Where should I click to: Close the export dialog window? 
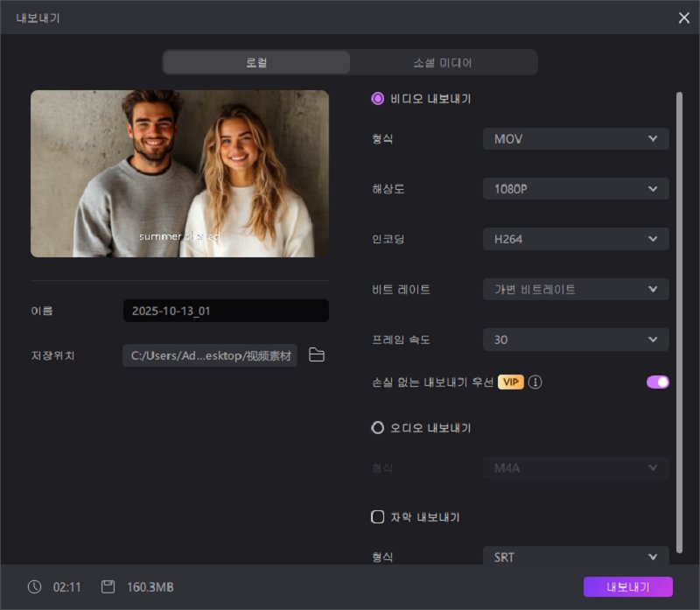click(683, 18)
